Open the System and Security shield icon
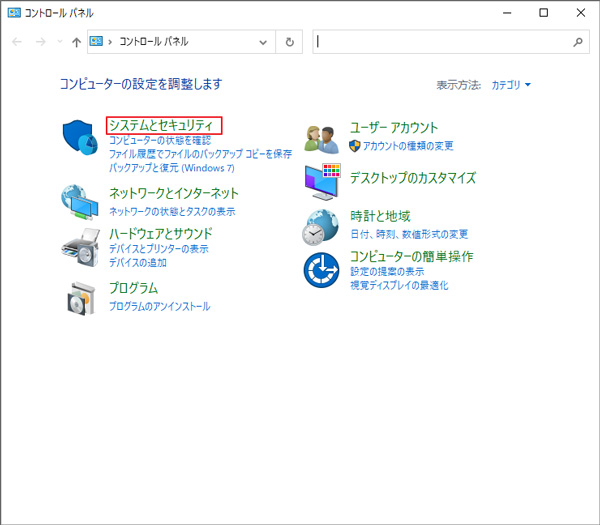This screenshot has width=600, height=525. (x=80, y=137)
